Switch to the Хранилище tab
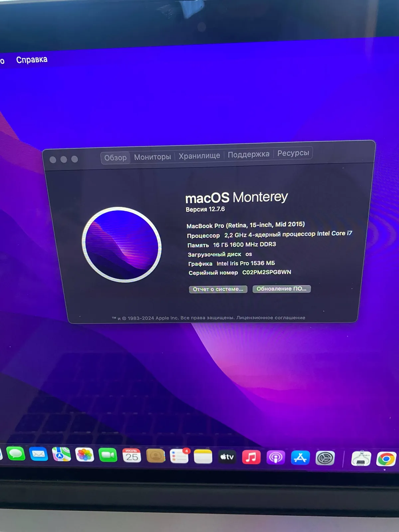This screenshot has width=399, height=532. pos(199,155)
